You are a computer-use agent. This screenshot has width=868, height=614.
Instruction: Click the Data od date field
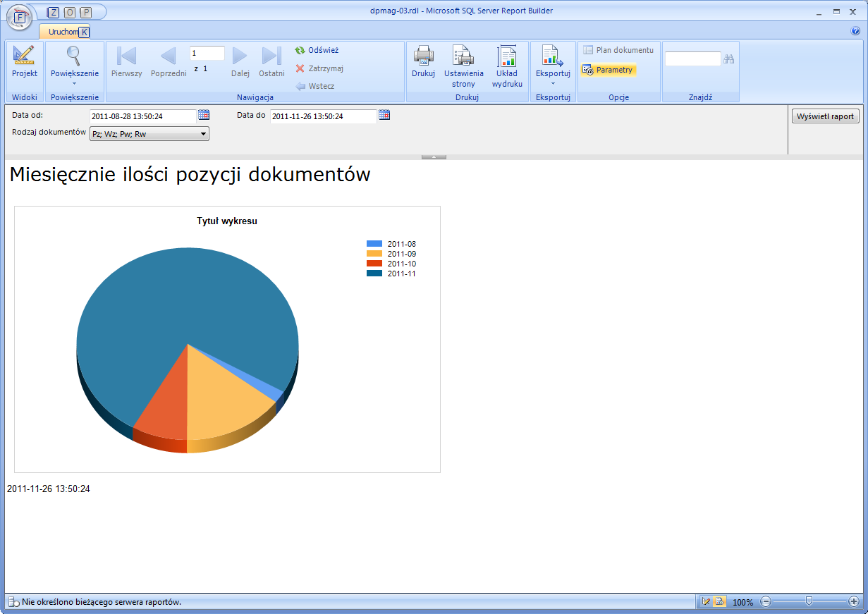point(142,116)
